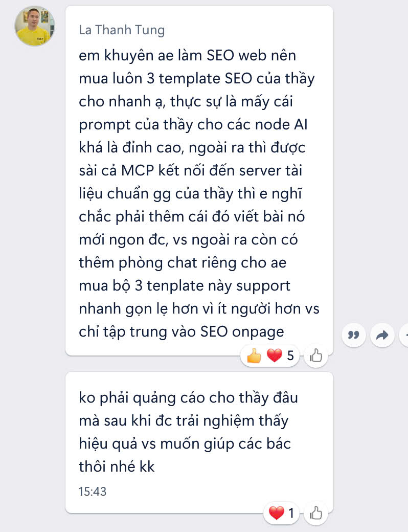This screenshot has height=532, width=408.
Task: Click the red heart on the SEO message
Action: [275, 356]
